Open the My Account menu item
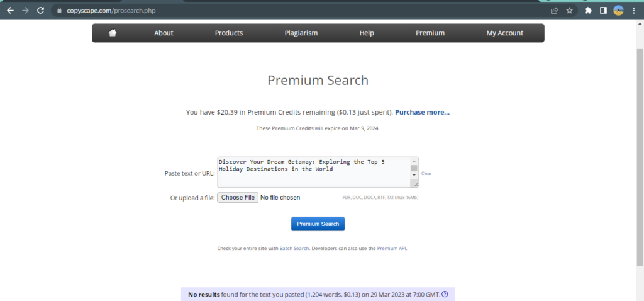Viewport: 644px width, 301px height. 505,33
